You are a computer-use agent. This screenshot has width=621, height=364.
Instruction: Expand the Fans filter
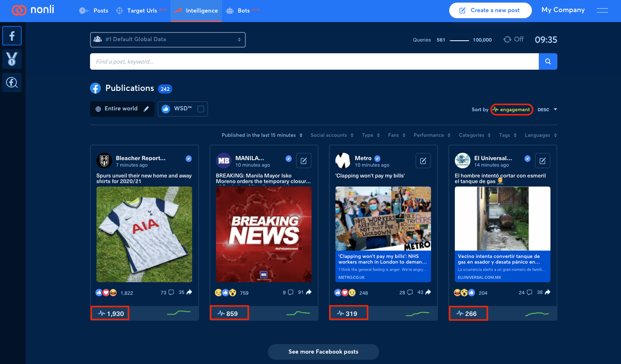[x=397, y=135]
